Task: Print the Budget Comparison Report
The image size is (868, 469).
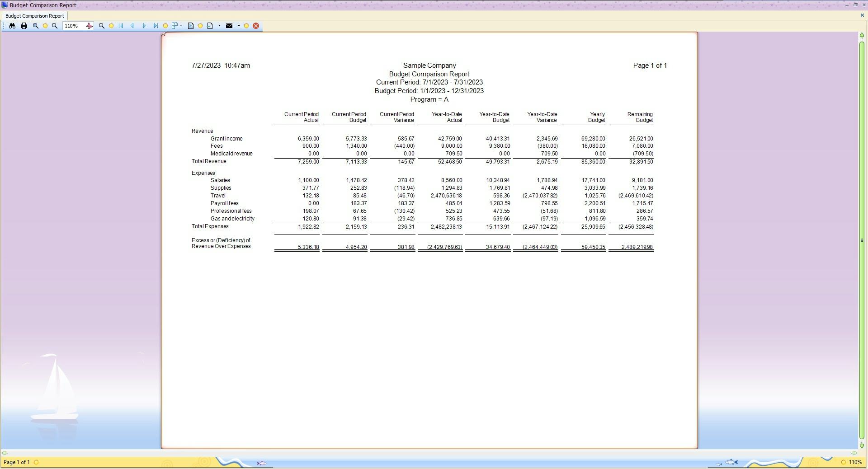Action: click(24, 26)
